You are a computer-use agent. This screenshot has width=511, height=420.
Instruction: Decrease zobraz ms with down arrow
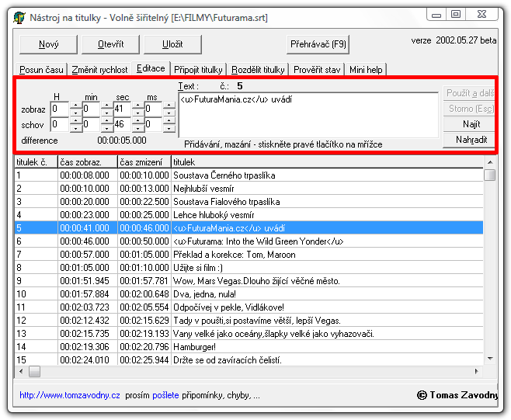169,113
